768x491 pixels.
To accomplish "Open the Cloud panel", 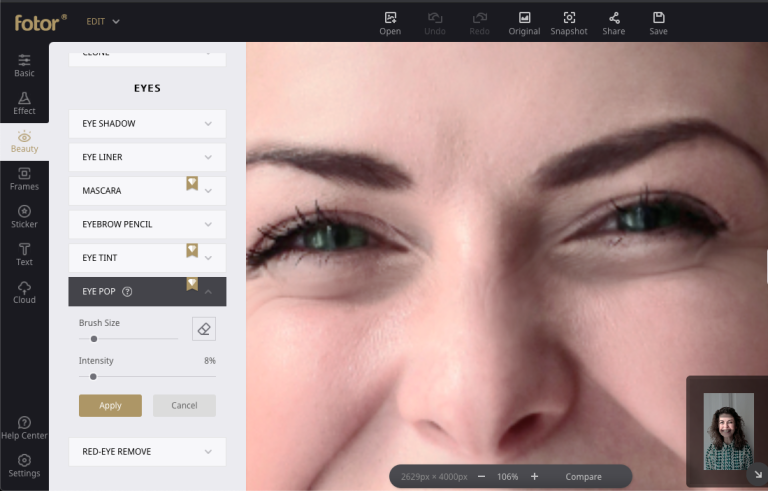I will coord(24,292).
